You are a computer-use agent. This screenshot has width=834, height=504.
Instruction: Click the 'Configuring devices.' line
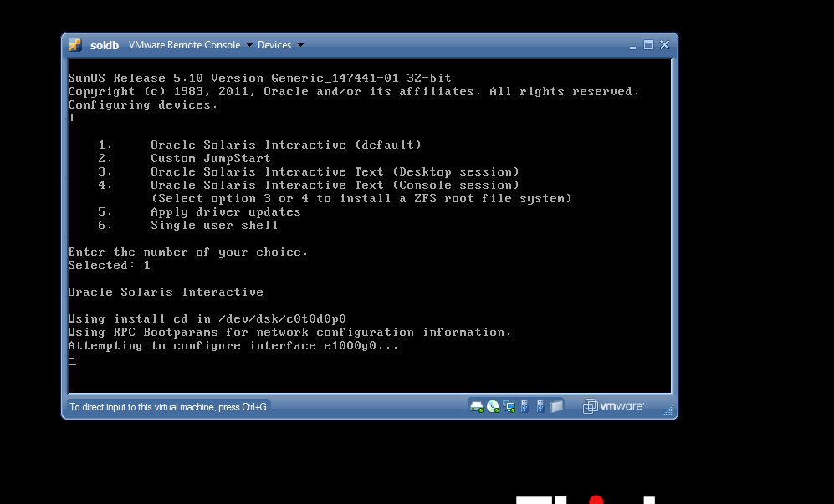pyautogui.click(x=143, y=104)
